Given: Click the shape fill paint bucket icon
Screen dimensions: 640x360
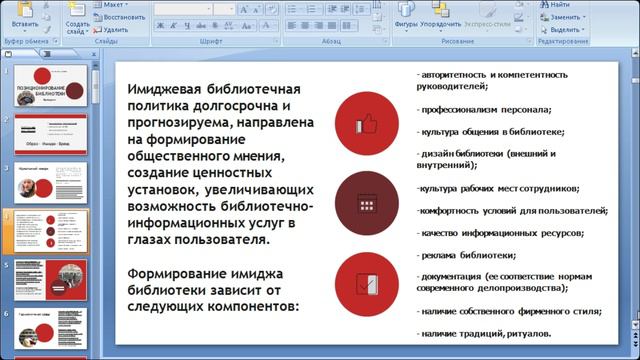Looking at the screenshot, I should pos(520,4).
